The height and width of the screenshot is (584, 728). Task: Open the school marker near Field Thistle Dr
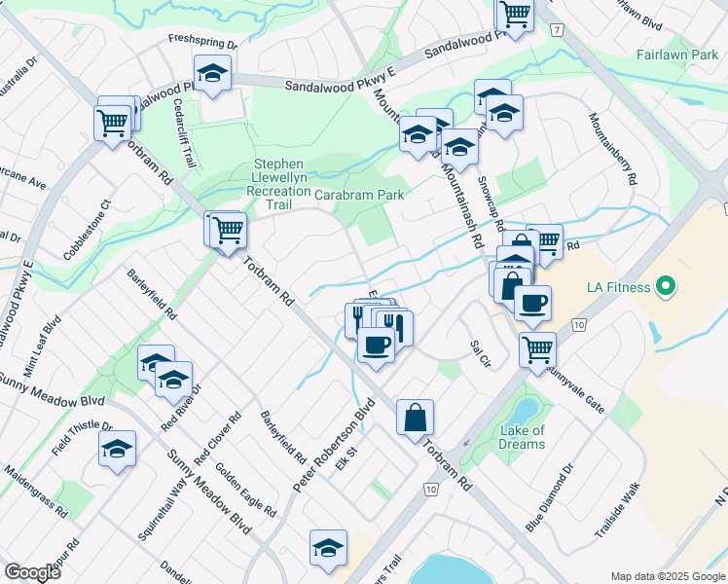(x=117, y=449)
